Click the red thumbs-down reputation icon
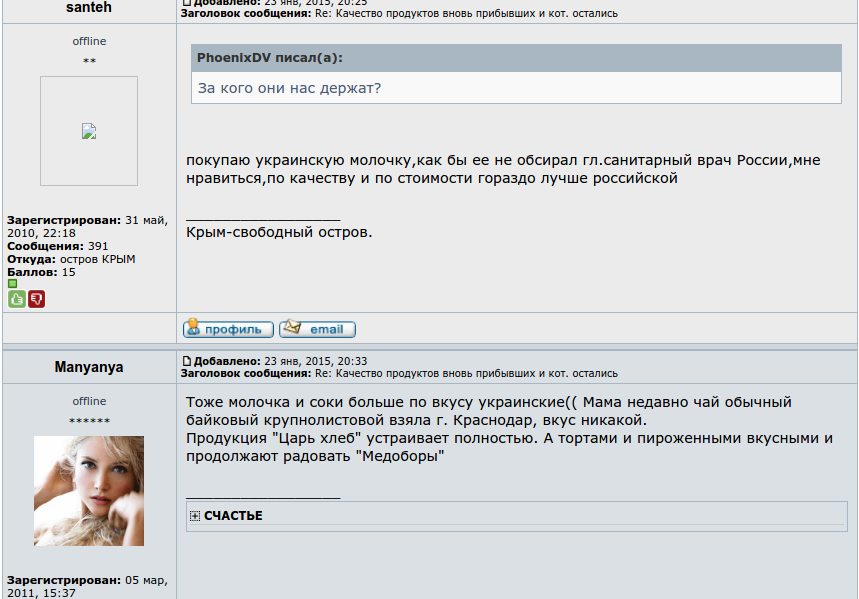859x599 pixels. coord(36,298)
